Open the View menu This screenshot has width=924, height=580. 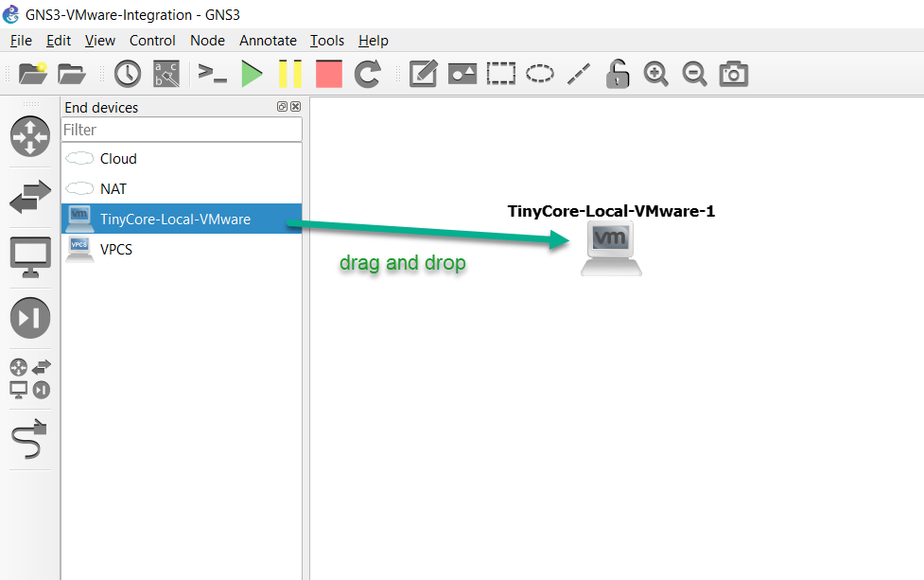click(99, 41)
